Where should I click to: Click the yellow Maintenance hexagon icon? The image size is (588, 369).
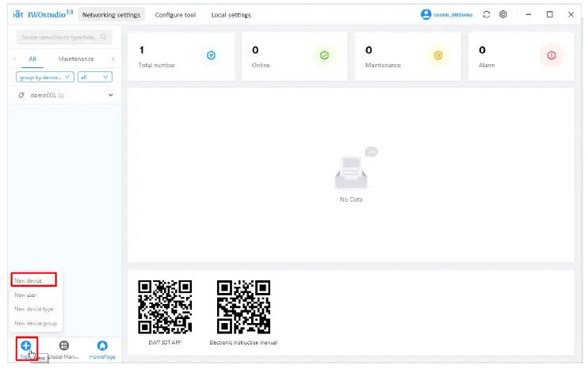point(438,55)
